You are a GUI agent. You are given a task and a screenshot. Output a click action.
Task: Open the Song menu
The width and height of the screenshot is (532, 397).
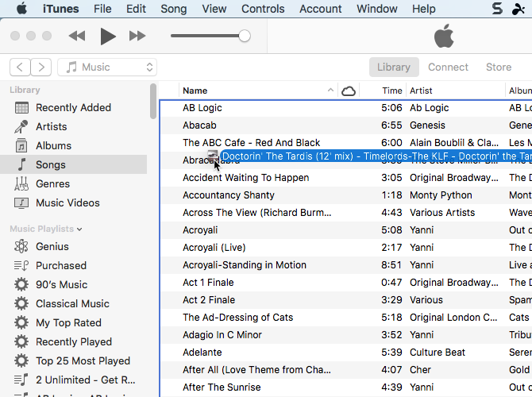pos(174,9)
